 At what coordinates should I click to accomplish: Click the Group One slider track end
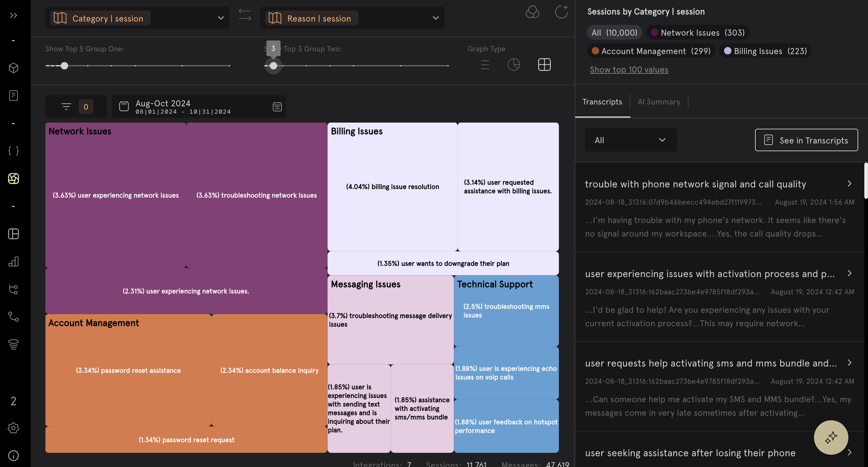point(229,65)
